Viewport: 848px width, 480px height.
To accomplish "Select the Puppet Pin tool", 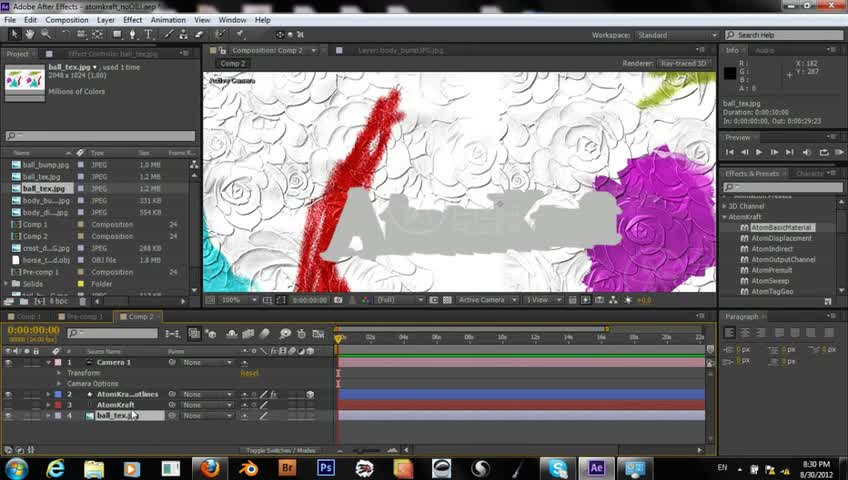I will (240, 34).
